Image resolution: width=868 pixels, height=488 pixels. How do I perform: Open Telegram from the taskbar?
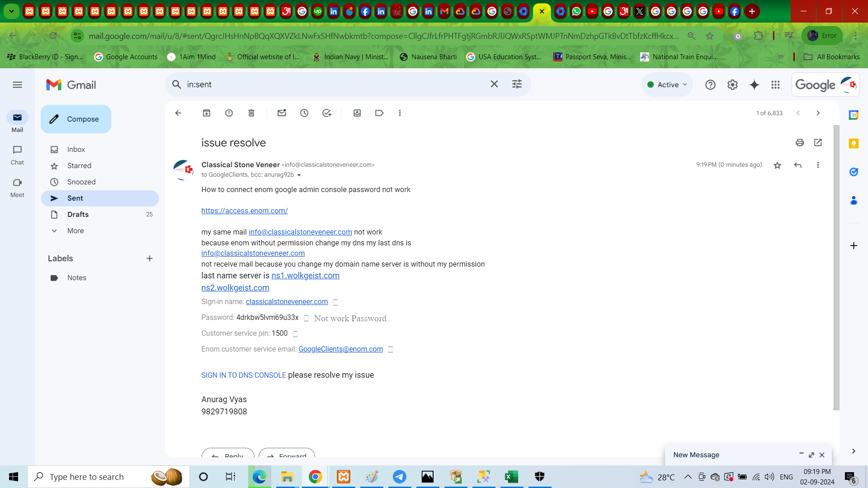pyautogui.click(x=400, y=477)
